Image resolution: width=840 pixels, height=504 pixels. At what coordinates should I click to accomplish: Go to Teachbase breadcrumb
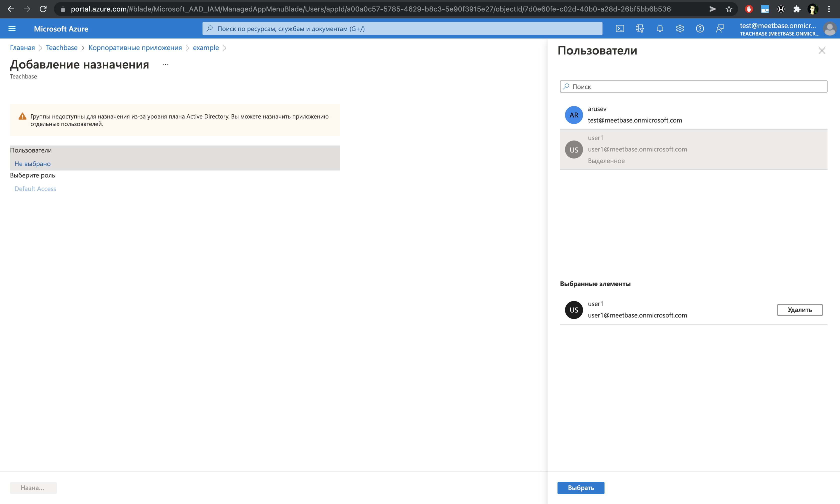click(x=62, y=47)
